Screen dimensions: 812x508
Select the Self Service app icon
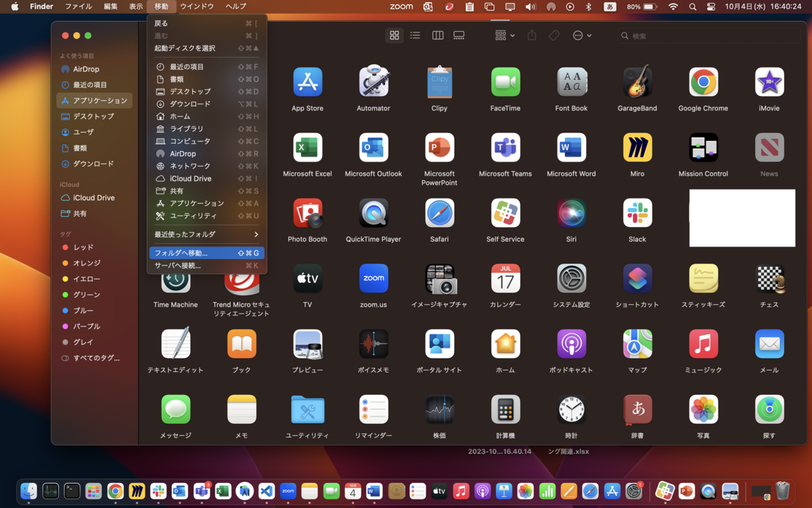(x=505, y=213)
